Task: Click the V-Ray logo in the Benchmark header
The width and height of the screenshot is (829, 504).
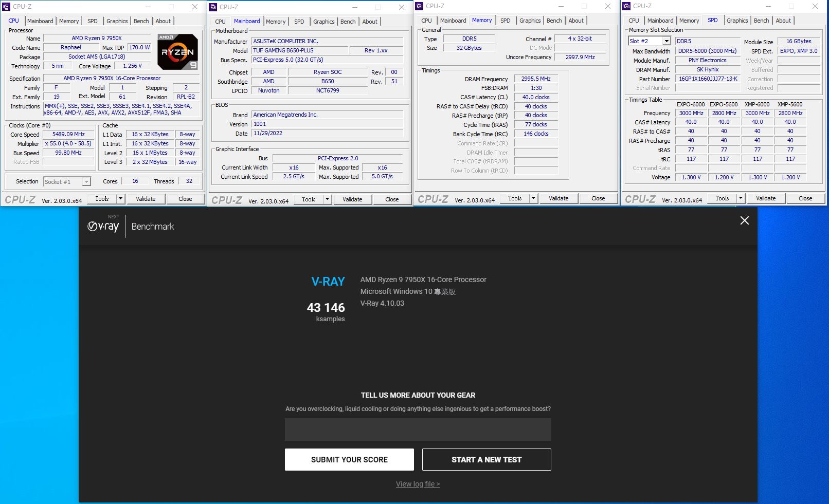Action: (103, 226)
